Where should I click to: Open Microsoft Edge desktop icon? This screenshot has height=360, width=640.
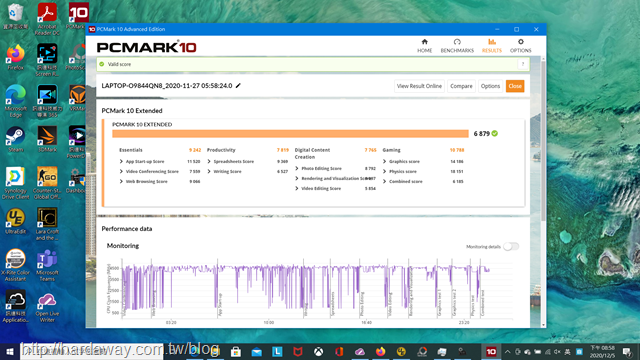[x=16, y=101]
